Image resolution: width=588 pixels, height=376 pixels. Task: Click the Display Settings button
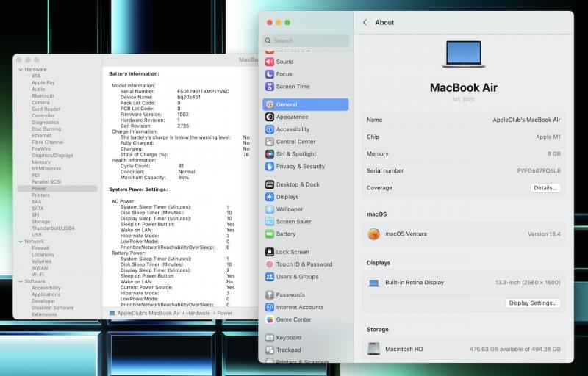click(x=533, y=303)
